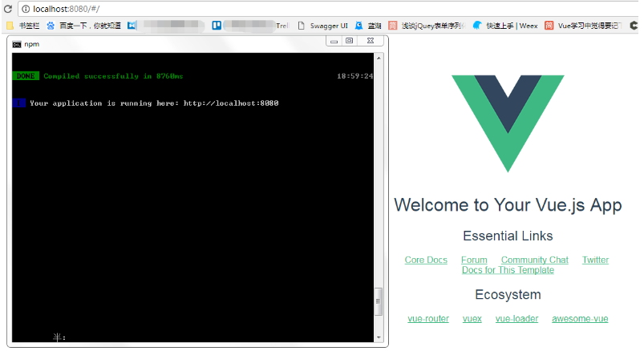Click the Swagger UI bookmark page icon
Screen dimensions: 644x351
301,26
